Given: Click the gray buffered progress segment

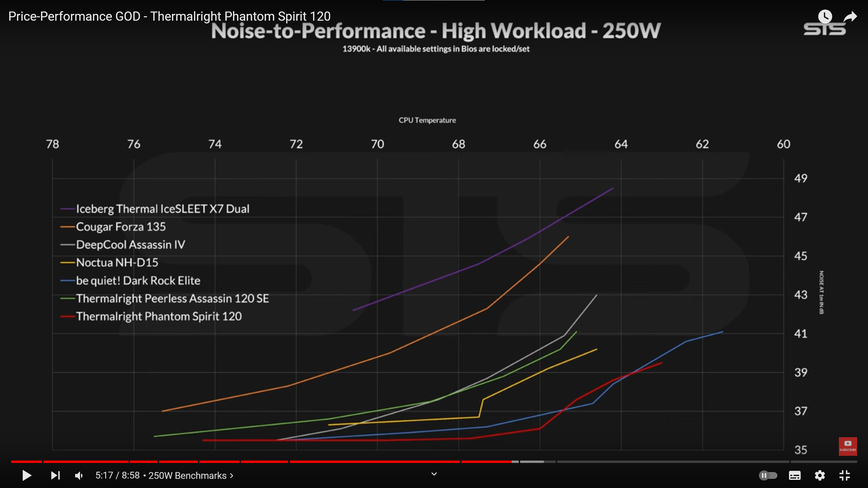Looking at the screenshot, I should pos(532,462).
